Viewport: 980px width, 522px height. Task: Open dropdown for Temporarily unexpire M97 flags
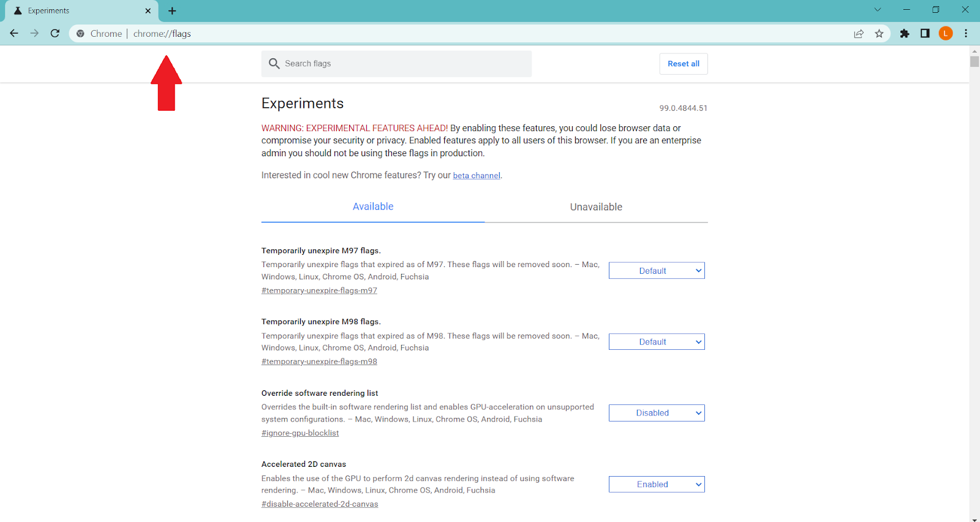[x=657, y=271]
